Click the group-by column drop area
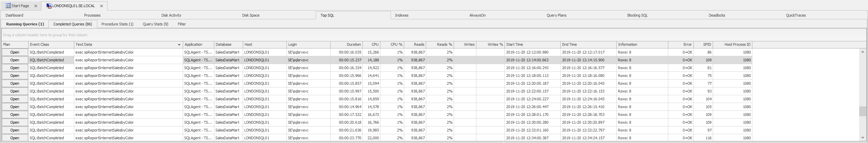This screenshot has height=143, width=868. tap(433, 35)
